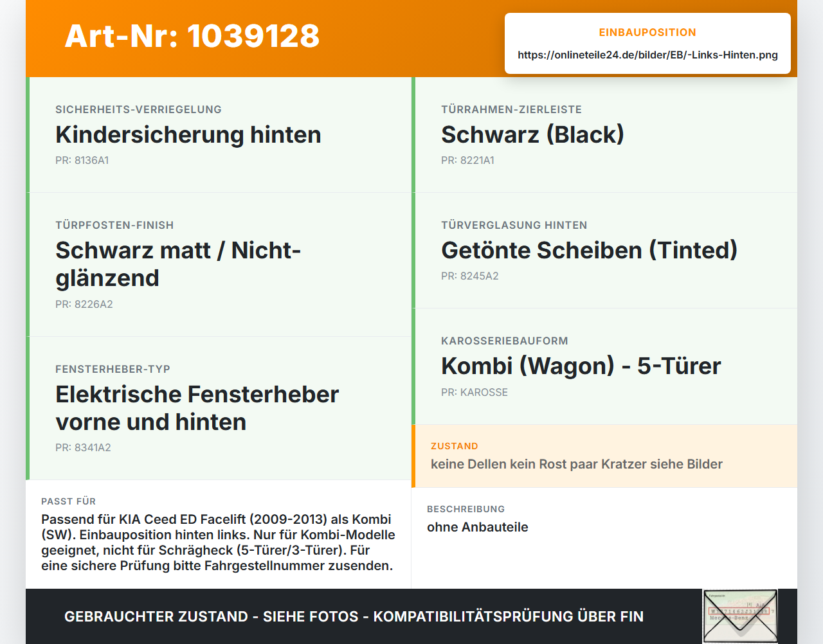Open the Links-Hinten.png image URL
Screen dimensions: 823x644
647,55
